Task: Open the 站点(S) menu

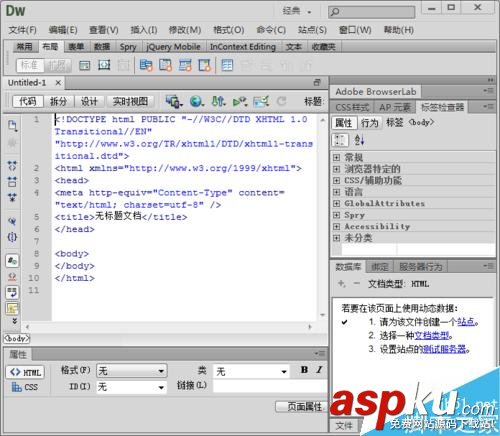Action: 312,30
